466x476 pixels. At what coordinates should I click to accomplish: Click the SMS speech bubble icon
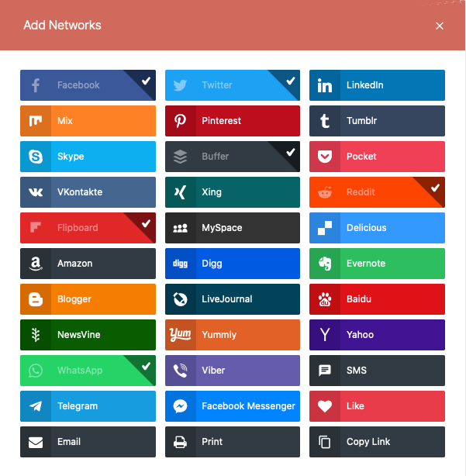click(325, 371)
